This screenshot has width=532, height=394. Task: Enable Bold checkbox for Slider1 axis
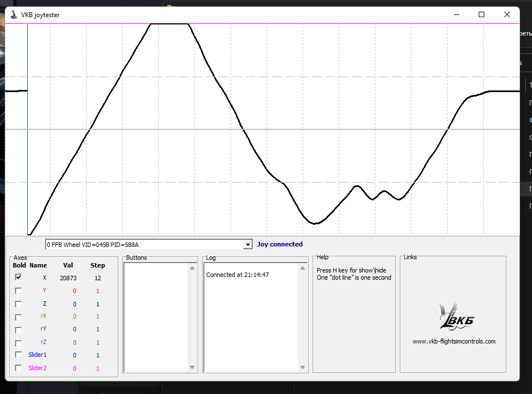[18, 355]
